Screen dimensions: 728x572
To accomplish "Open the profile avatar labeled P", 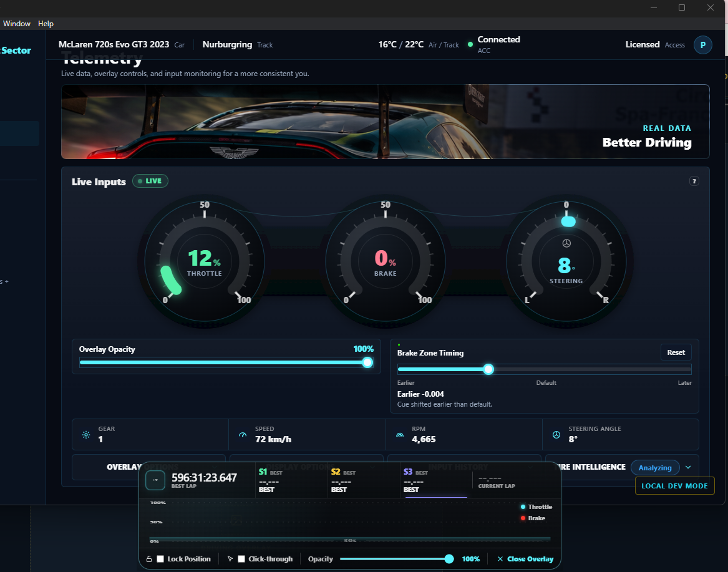I will pos(702,45).
